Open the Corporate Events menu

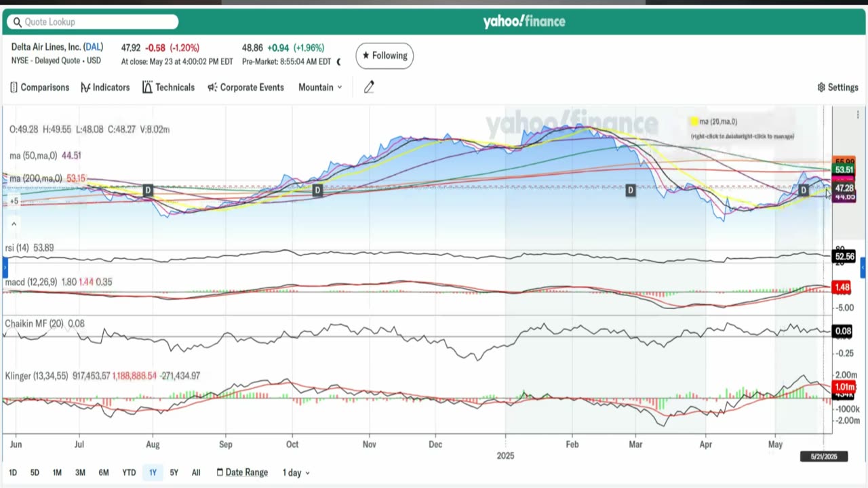[245, 87]
